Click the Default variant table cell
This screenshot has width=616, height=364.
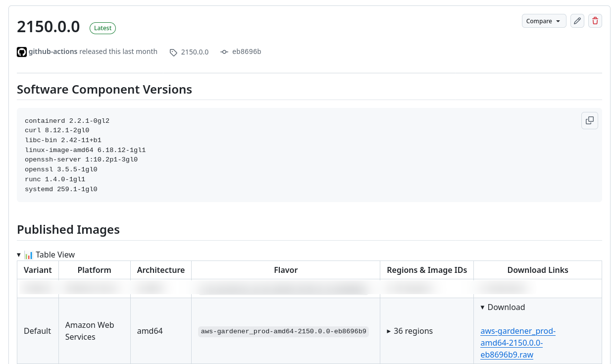37,331
